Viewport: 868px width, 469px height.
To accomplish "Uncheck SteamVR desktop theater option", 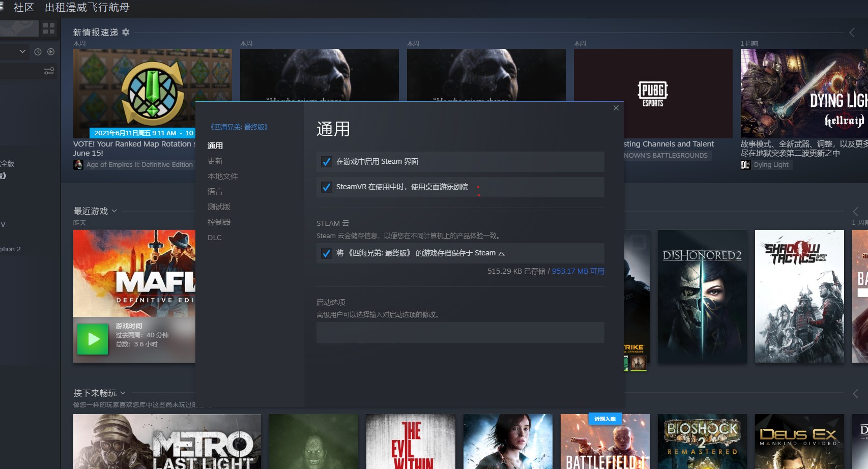I will (326, 187).
